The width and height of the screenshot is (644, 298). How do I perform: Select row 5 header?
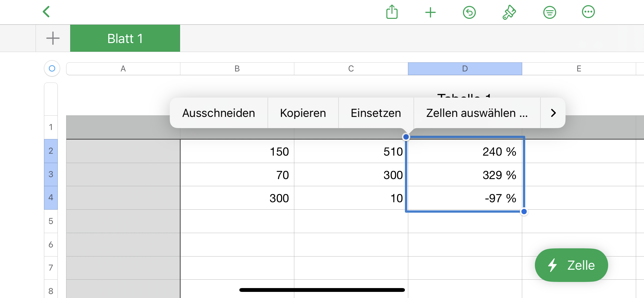tap(51, 221)
